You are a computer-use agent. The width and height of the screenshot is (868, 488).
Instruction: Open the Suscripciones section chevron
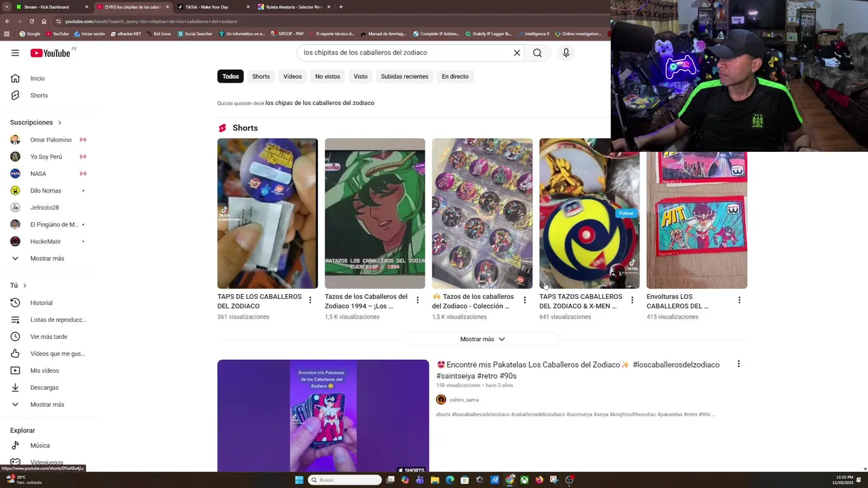[x=60, y=123]
